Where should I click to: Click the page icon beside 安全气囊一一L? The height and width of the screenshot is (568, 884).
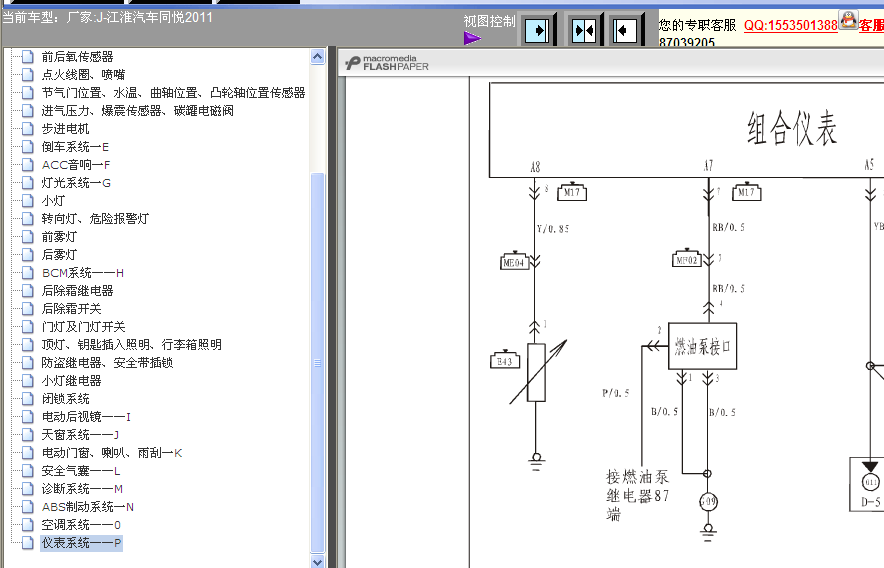coord(28,471)
